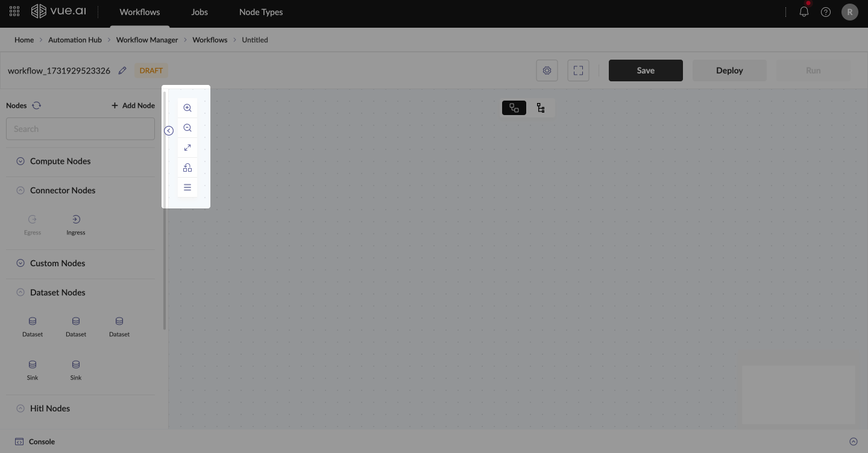The width and height of the screenshot is (868, 453).
Task: Open workflow settings gear icon
Action: pyautogui.click(x=547, y=70)
